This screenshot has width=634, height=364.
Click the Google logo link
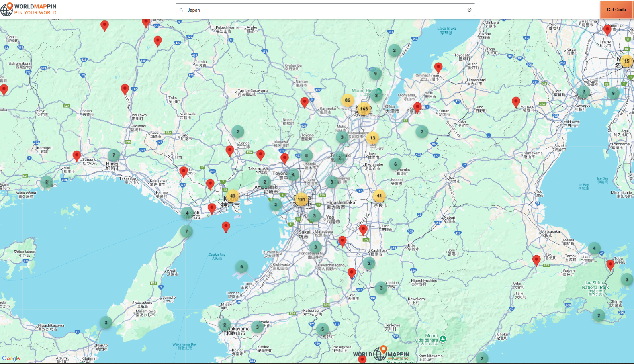[x=11, y=358]
